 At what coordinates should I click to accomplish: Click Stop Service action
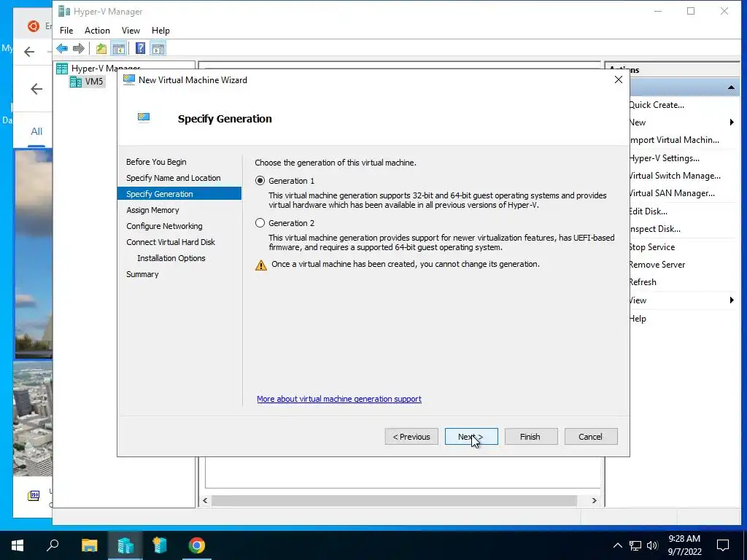(651, 247)
